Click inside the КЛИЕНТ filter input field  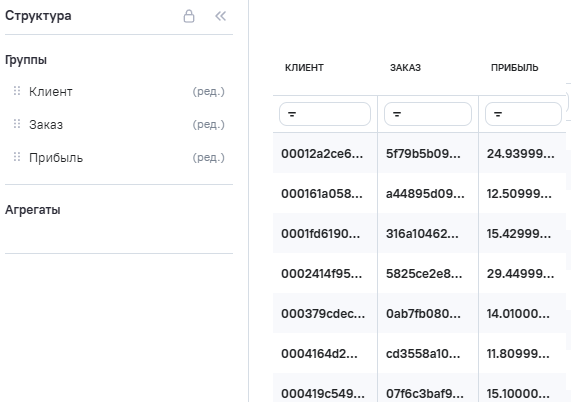(x=325, y=114)
